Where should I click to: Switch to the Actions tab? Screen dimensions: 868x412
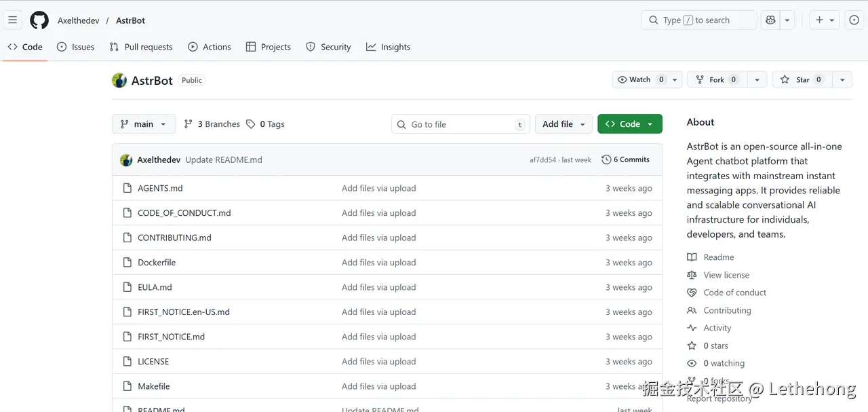[210, 47]
